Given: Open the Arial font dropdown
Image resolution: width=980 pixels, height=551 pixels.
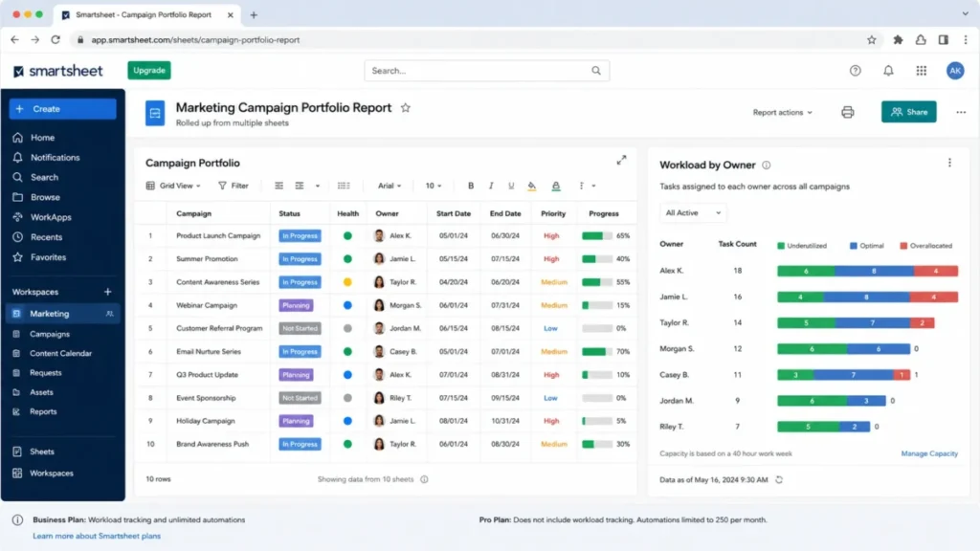Looking at the screenshot, I should click(390, 186).
